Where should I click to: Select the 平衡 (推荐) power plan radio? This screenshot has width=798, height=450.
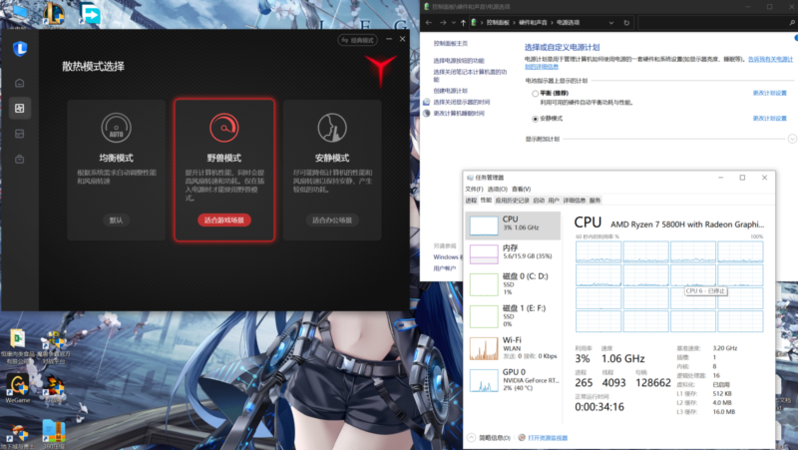[535, 93]
